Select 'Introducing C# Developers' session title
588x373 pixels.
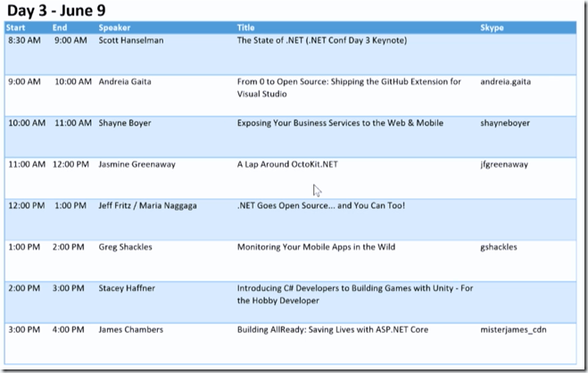pos(355,294)
